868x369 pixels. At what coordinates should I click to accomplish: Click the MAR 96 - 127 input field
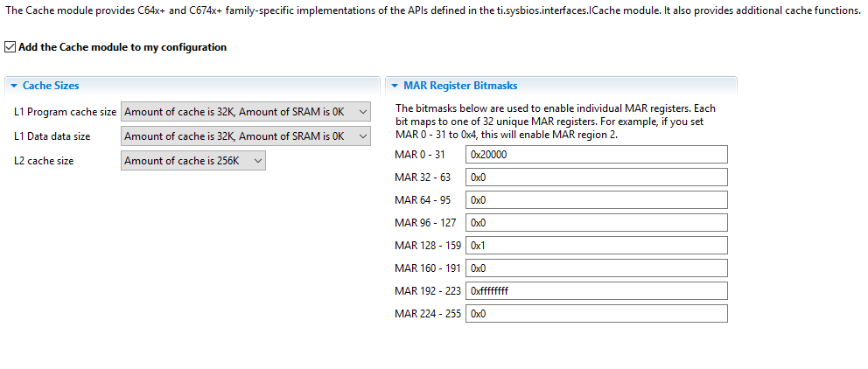coord(596,222)
